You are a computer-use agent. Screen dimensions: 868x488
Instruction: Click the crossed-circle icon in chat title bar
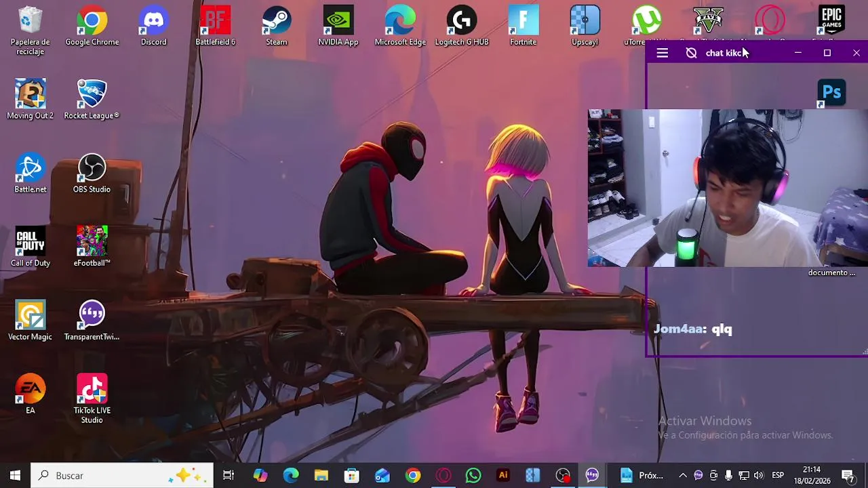tap(691, 53)
